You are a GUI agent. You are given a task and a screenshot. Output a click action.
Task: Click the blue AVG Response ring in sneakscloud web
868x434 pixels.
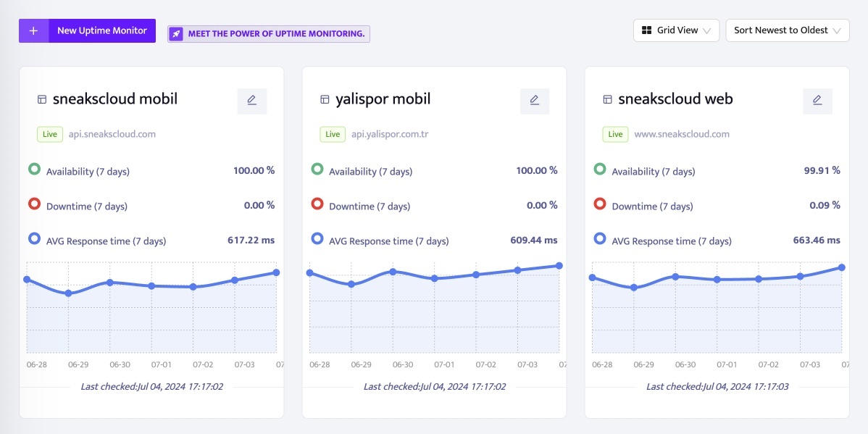(600, 238)
